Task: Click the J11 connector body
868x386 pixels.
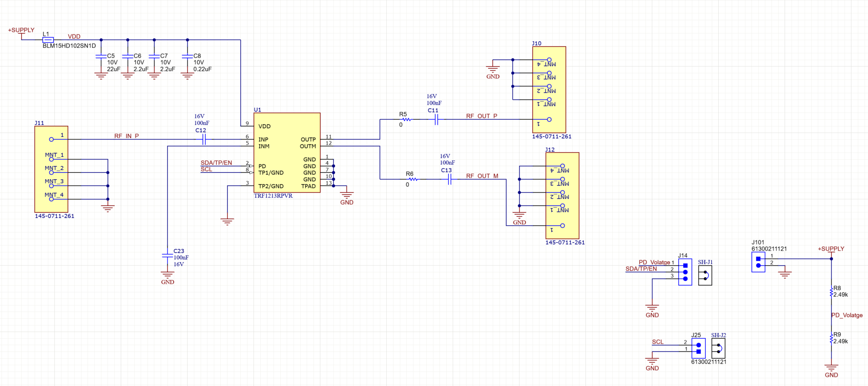Action: (x=51, y=169)
